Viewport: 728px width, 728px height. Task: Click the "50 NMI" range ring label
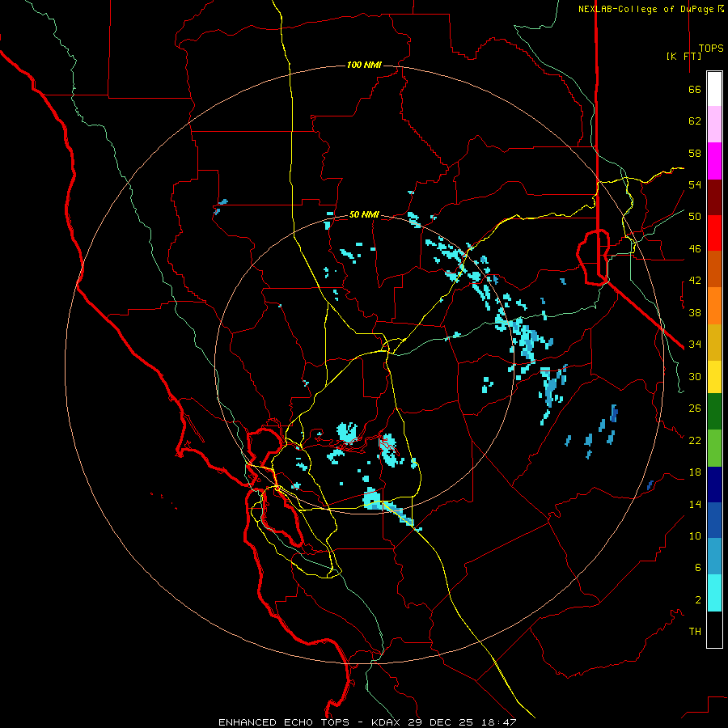point(364,214)
